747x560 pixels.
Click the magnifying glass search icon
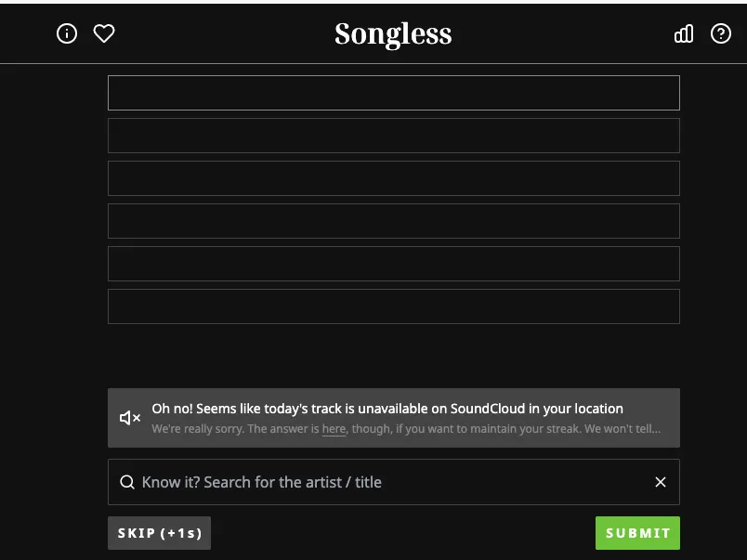127,482
